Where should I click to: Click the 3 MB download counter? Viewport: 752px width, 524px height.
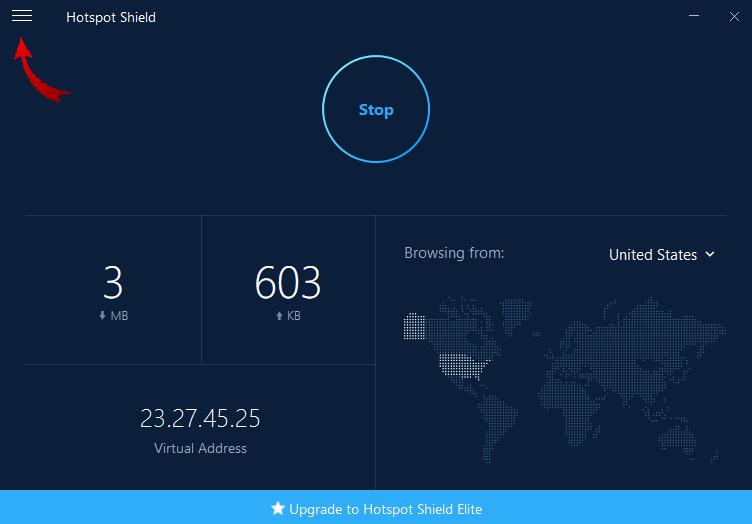[x=113, y=291]
